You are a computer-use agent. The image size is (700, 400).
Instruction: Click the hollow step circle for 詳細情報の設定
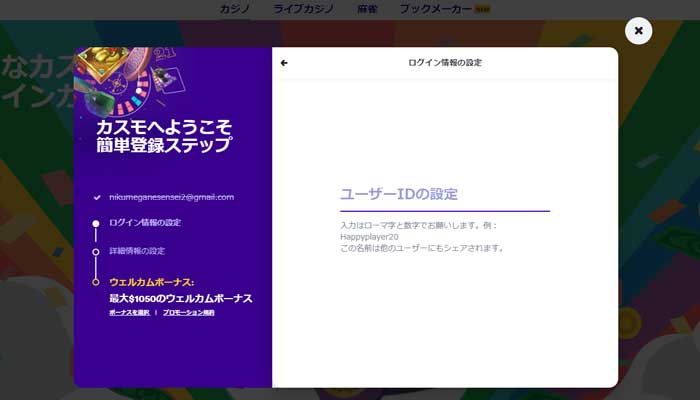[x=96, y=252]
